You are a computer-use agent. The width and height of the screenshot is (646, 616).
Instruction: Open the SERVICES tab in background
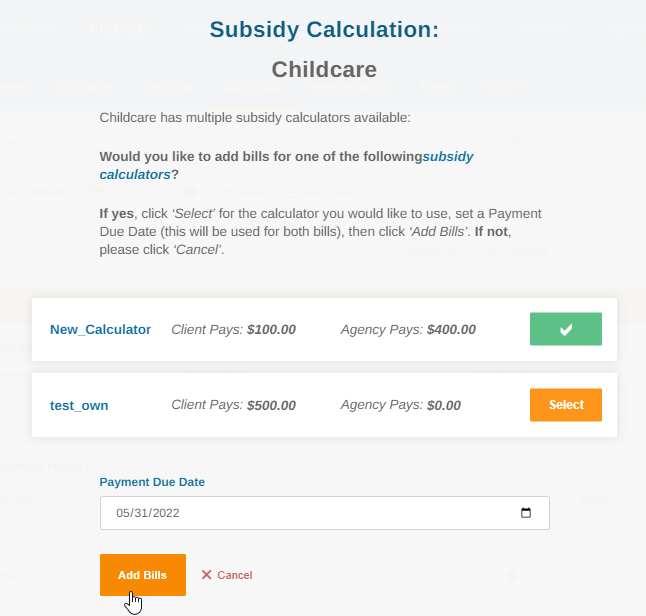(x=252, y=86)
